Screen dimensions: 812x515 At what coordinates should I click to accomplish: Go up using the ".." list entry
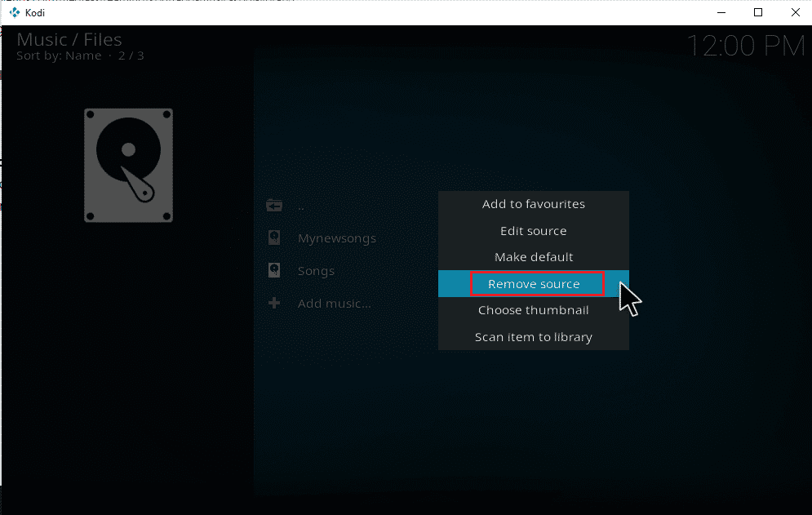[301, 206]
